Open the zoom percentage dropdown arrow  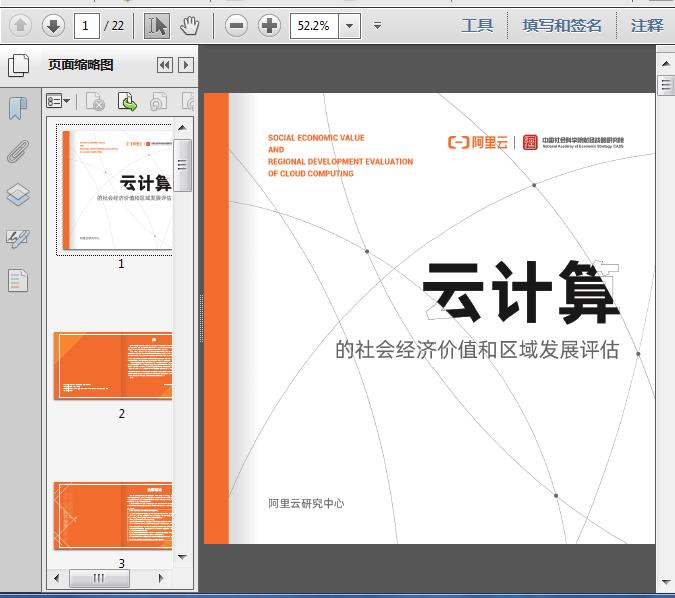[x=349, y=26]
